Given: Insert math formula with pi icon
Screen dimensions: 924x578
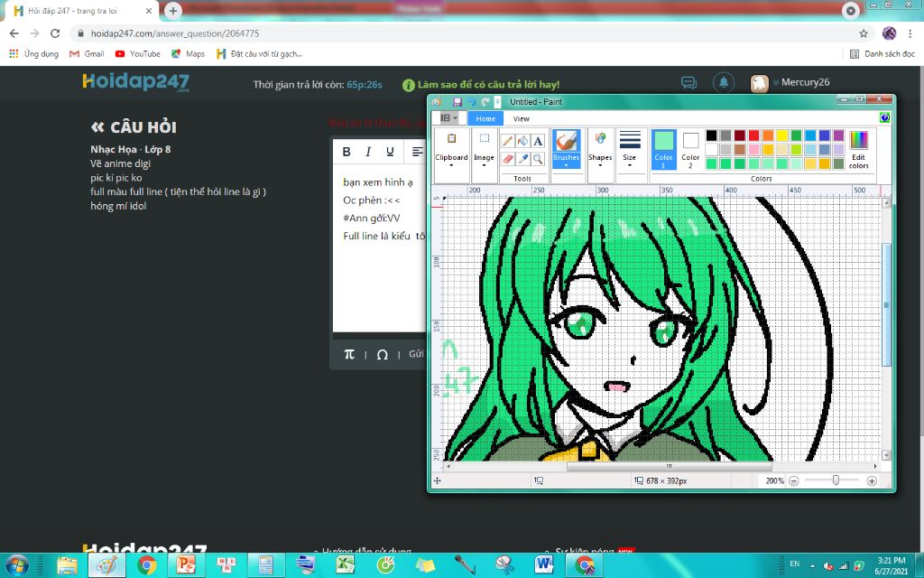Looking at the screenshot, I should 349,354.
